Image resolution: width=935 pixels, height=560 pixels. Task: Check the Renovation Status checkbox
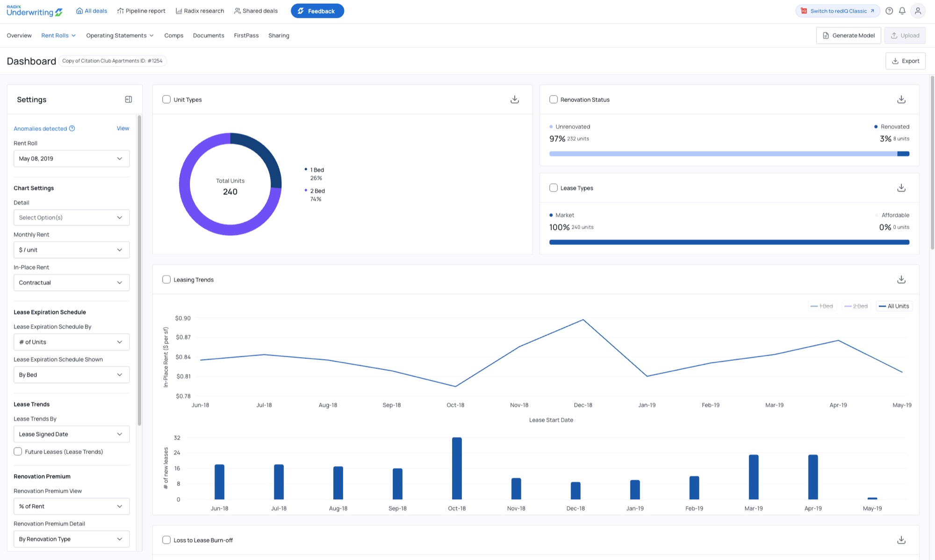tap(554, 100)
